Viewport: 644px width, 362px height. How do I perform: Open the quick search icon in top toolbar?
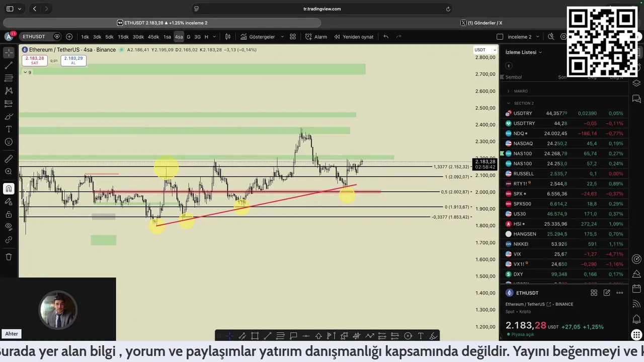[551, 37]
